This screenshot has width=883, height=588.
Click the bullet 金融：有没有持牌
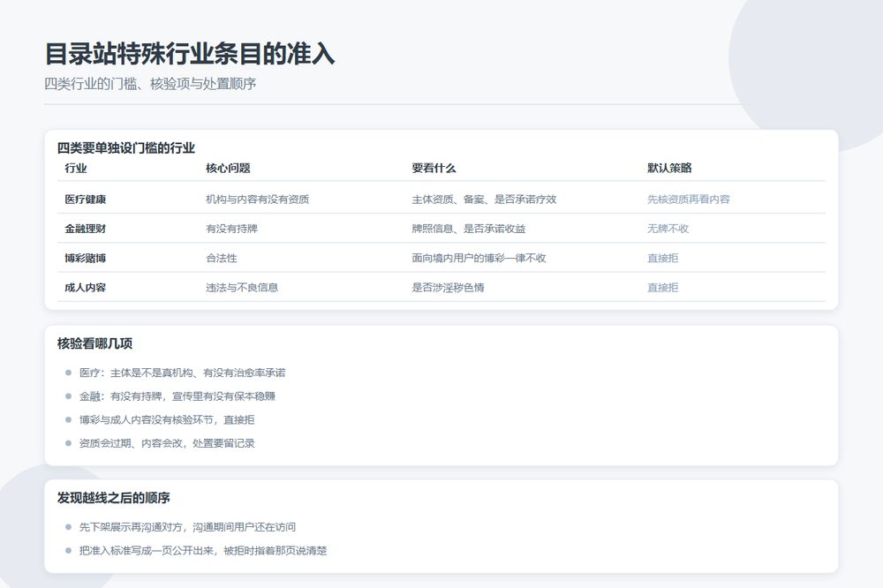pyautogui.click(x=177, y=396)
